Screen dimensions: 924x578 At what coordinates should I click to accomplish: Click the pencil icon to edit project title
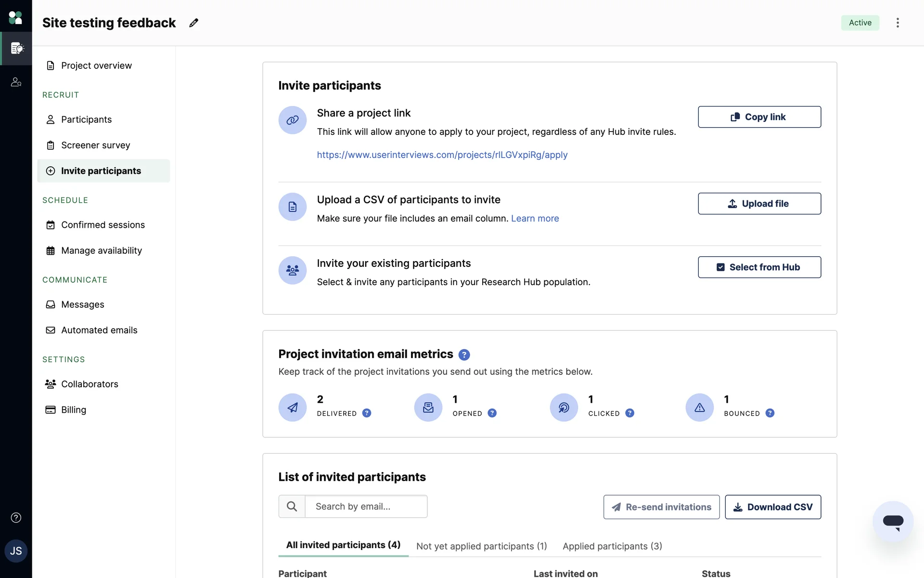pyautogui.click(x=193, y=23)
